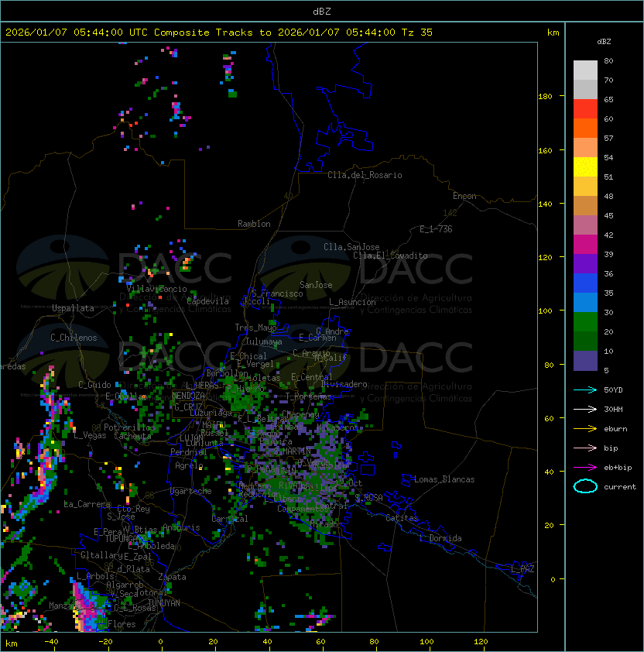Pick the purple 36–39 dBZ swatch
Image resolution: width=644 pixels, height=652 pixels.
pyautogui.click(x=585, y=263)
